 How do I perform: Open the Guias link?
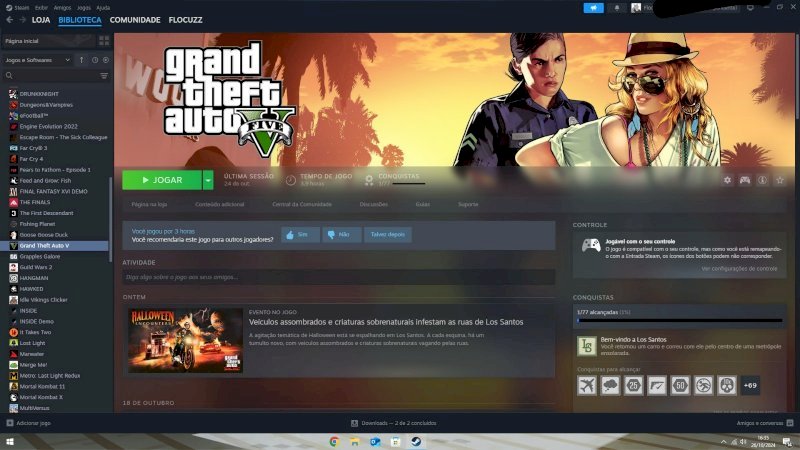coord(422,205)
